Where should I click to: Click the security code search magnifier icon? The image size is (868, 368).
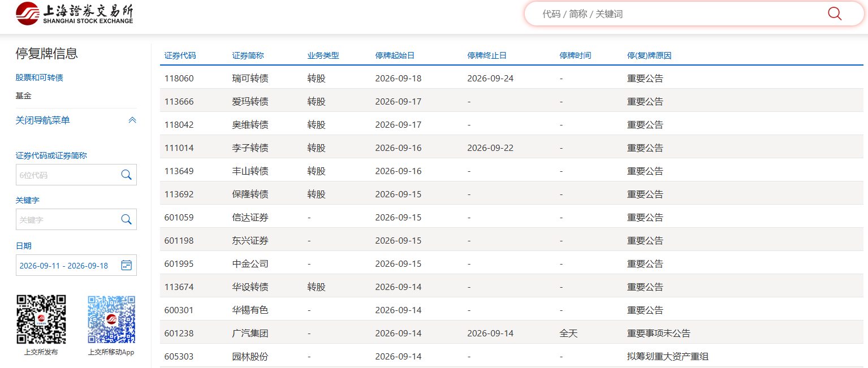(x=126, y=175)
